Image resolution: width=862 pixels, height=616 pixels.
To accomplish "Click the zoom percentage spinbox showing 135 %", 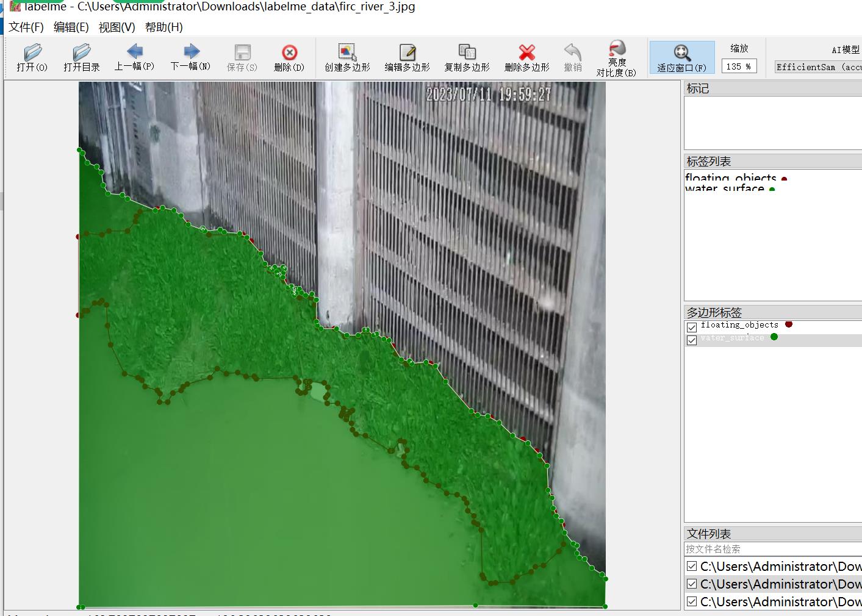I will coord(738,66).
